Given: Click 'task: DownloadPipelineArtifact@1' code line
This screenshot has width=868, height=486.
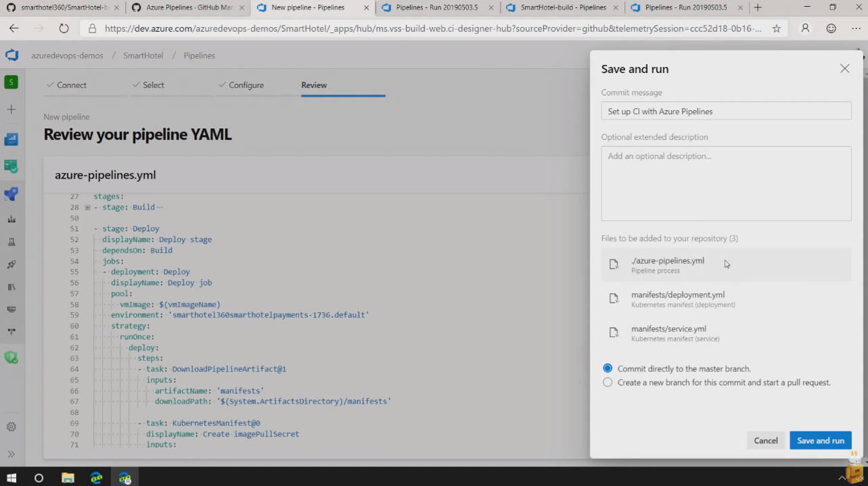Looking at the screenshot, I should point(216,369).
